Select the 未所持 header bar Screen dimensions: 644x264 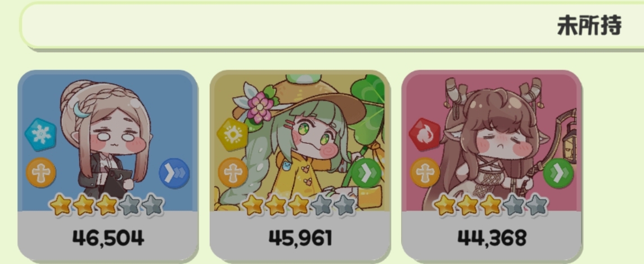[332, 25]
